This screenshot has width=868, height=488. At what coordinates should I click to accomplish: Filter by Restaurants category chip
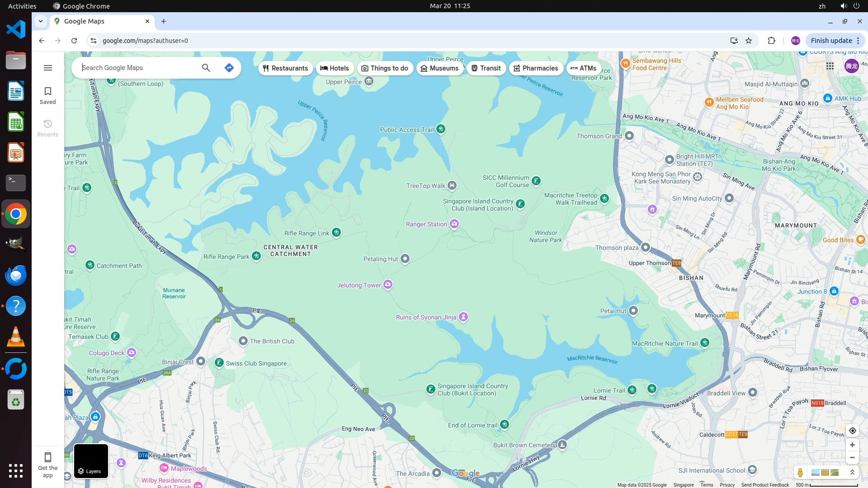[285, 68]
